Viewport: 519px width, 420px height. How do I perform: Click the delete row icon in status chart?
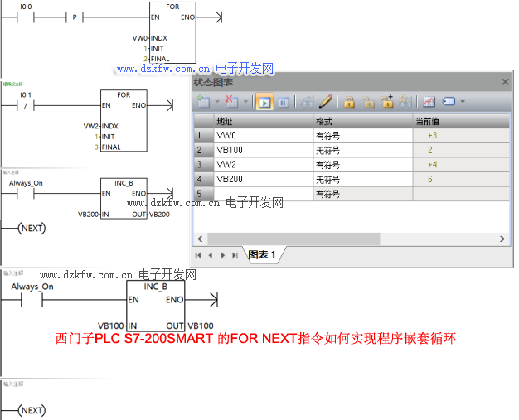231,102
